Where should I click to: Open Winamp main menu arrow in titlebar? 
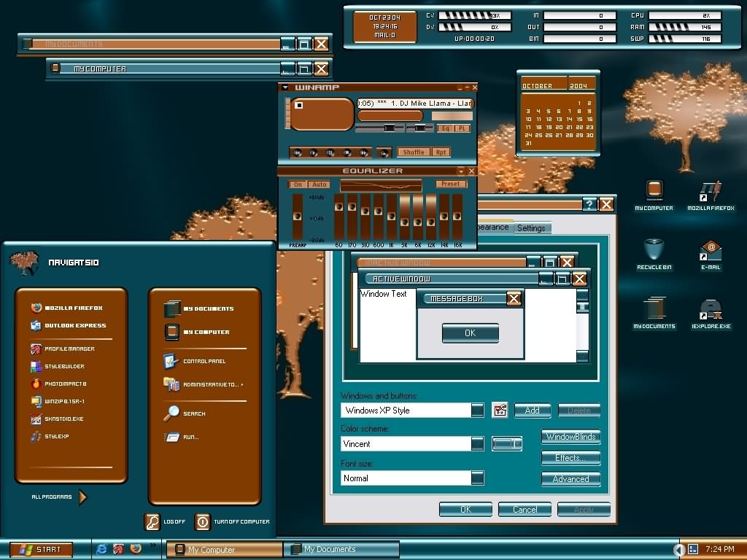coord(285,87)
